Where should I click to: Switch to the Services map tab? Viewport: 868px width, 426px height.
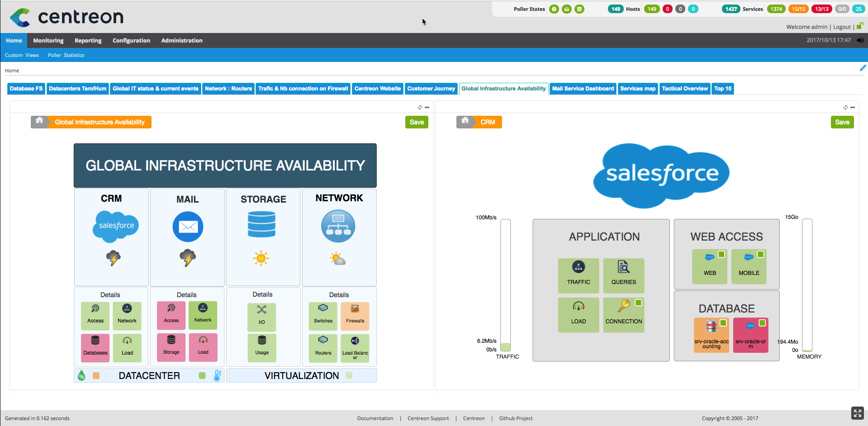(638, 89)
